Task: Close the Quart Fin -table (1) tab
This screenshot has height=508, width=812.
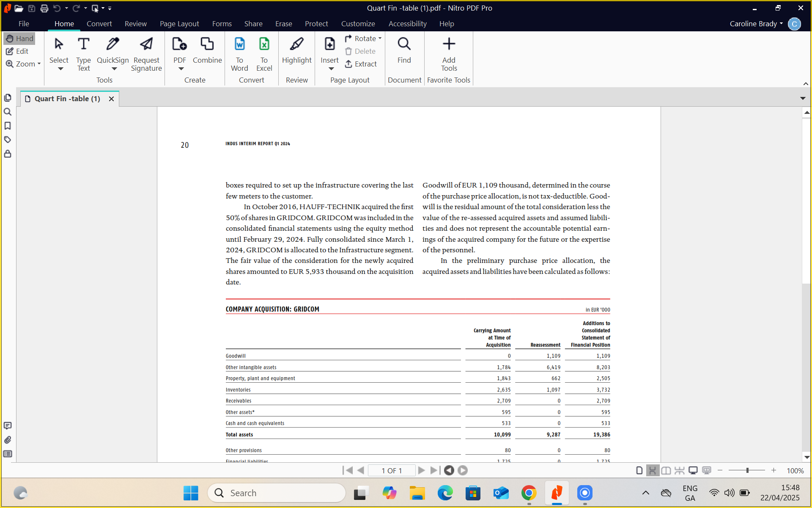Action: click(111, 99)
